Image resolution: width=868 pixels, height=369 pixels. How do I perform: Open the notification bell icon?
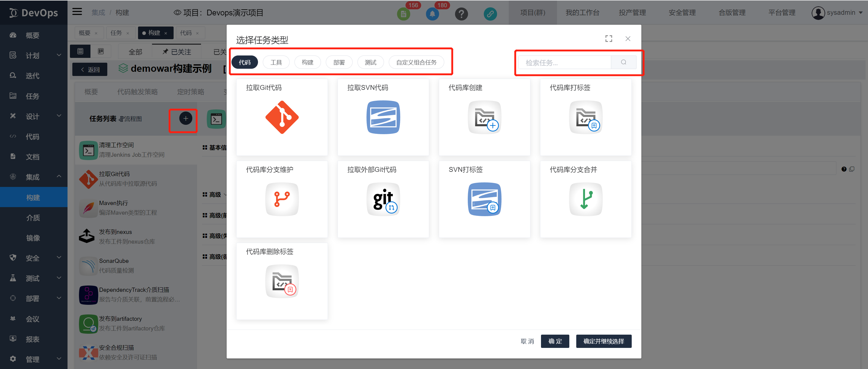click(432, 14)
